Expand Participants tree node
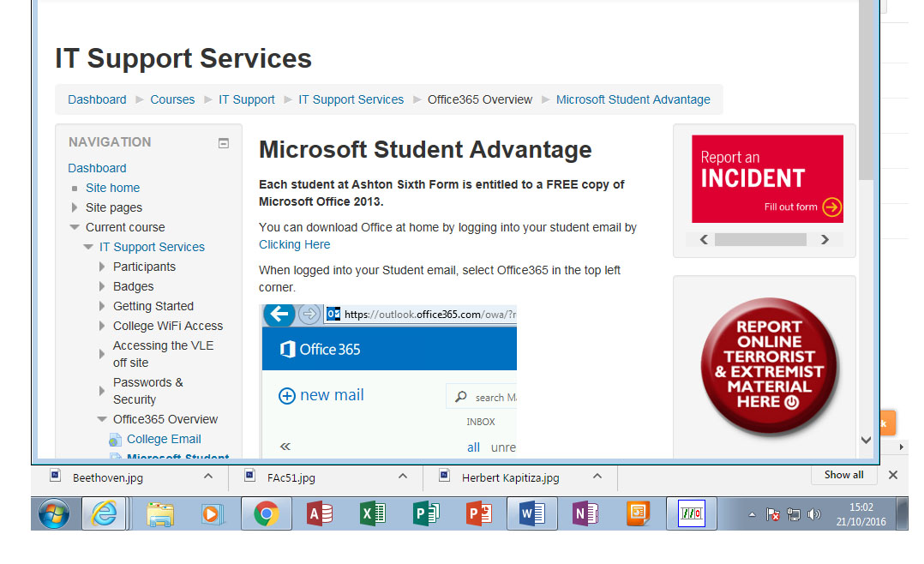The width and height of the screenshot is (924, 564). 102,267
